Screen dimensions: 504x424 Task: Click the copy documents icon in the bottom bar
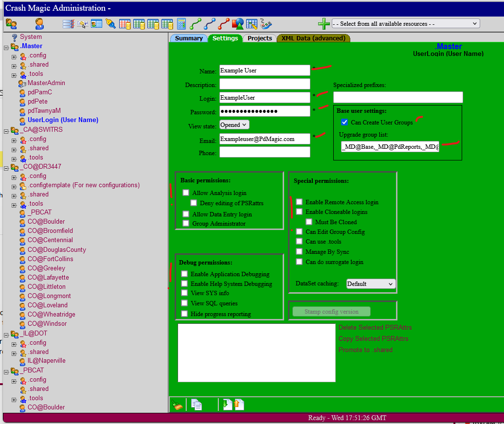coord(197,405)
